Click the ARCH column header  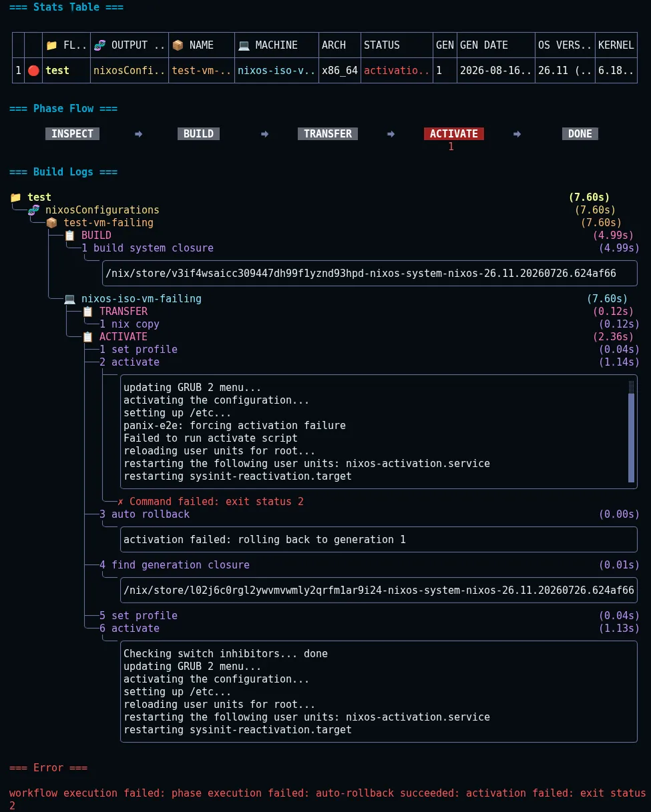pyautogui.click(x=334, y=45)
